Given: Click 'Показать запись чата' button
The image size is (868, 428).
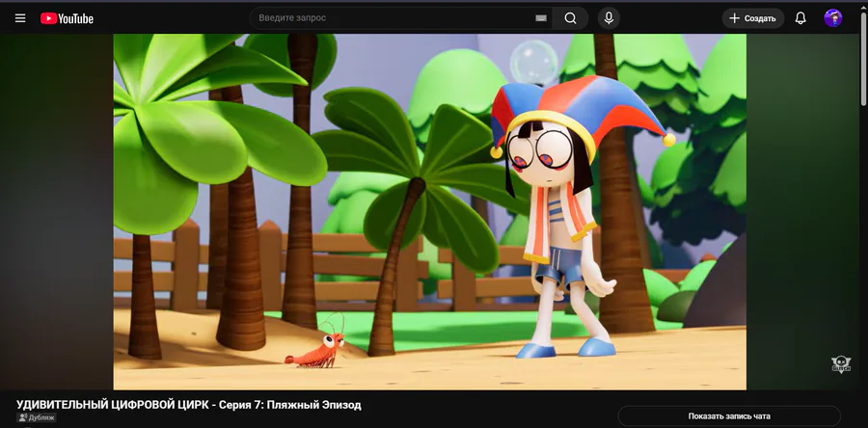Looking at the screenshot, I should 729,415.
